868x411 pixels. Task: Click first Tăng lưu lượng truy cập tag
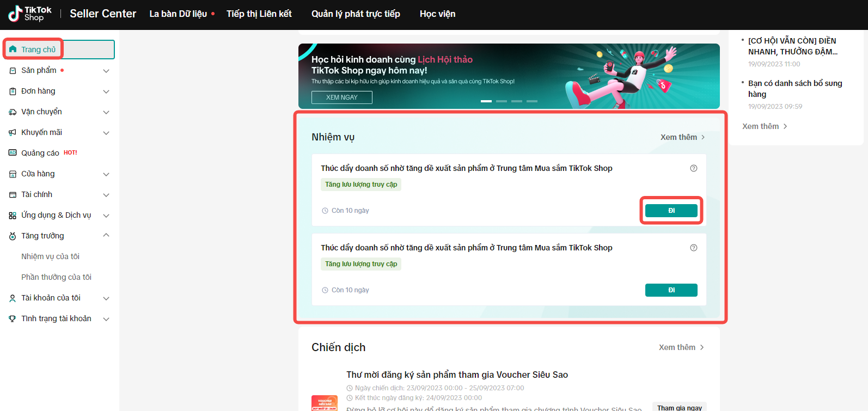point(361,185)
